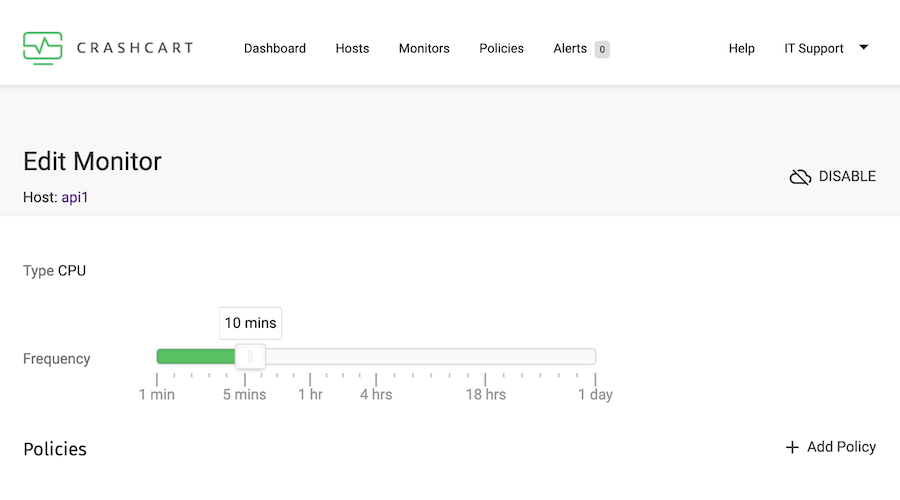
Task: Click the 10 mins slider tooltip
Action: 250,323
